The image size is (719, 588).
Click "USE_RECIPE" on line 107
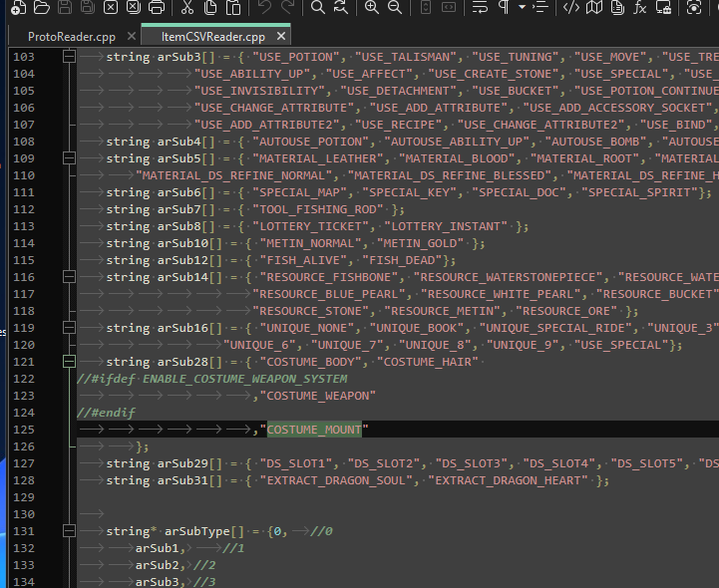tap(399, 125)
